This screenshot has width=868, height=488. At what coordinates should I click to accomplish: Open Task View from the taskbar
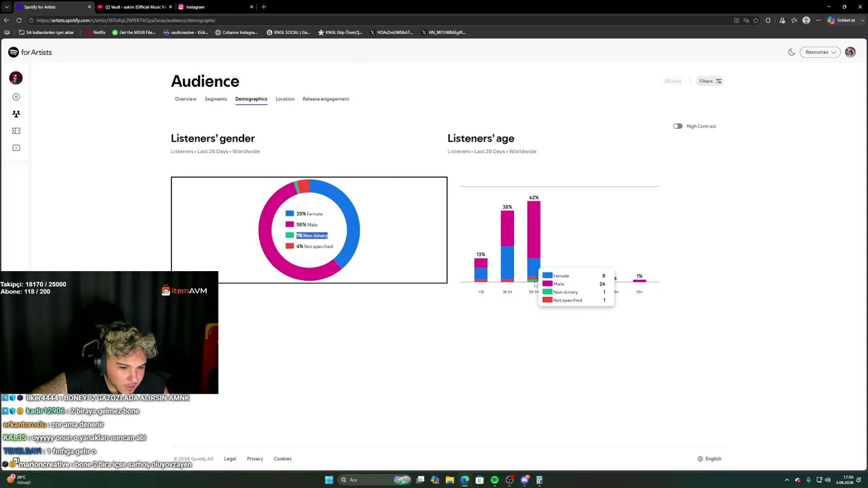pyautogui.click(x=420, y=480)
